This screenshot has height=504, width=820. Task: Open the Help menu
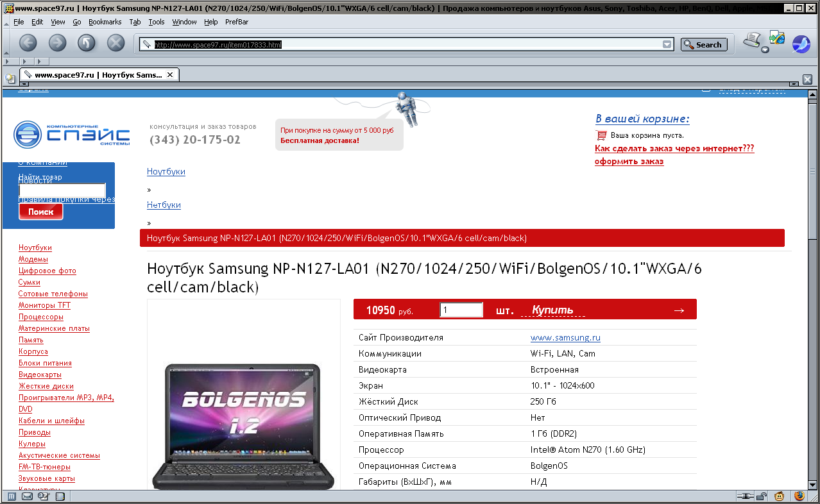[x=211, y=22]
